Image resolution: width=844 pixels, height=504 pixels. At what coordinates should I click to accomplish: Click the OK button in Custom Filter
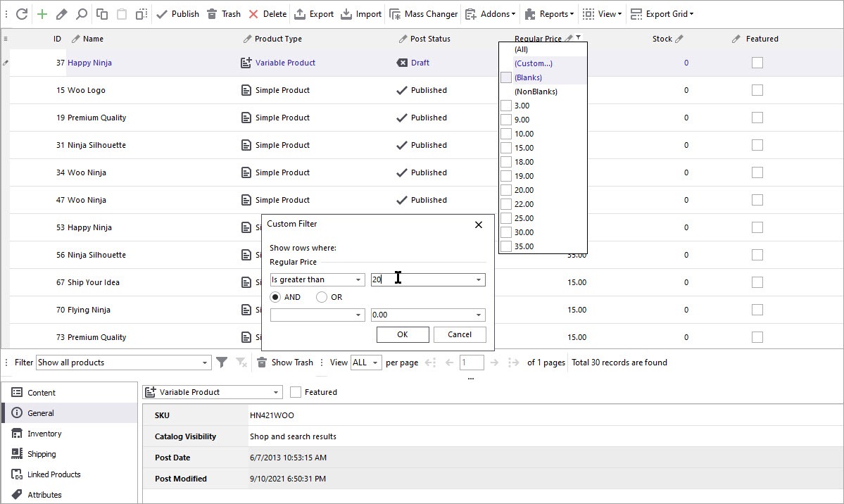(403, 334)
